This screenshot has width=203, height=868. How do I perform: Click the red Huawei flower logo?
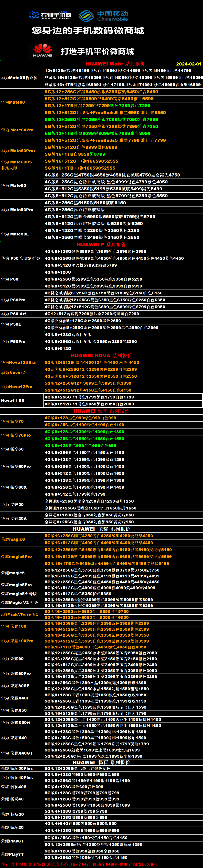(x=43, y=50)
